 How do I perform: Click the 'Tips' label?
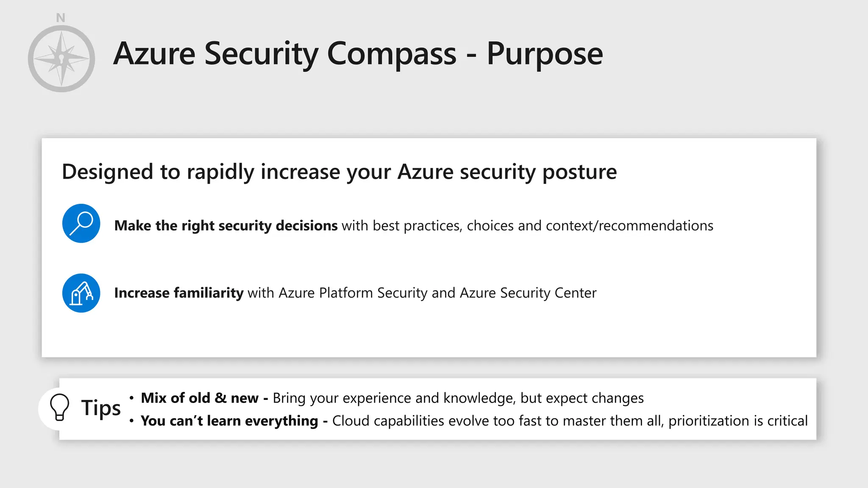pos(101,408)
